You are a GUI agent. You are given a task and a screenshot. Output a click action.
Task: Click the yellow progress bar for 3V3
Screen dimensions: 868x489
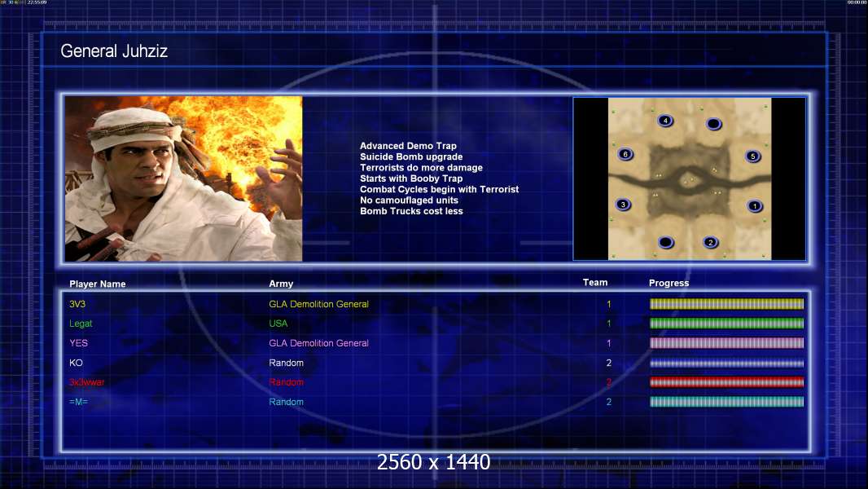(726, 304)
